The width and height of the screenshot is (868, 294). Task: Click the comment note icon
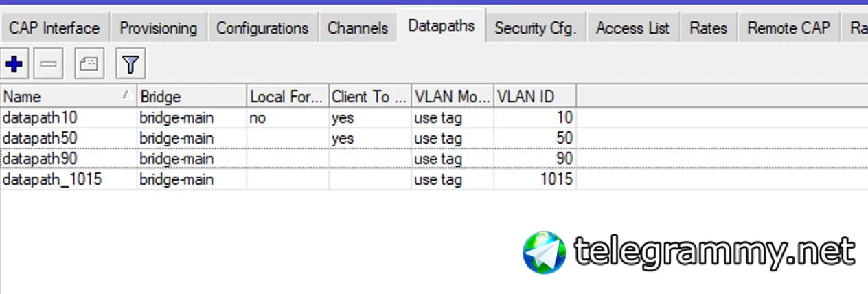[x=89, y=65]
